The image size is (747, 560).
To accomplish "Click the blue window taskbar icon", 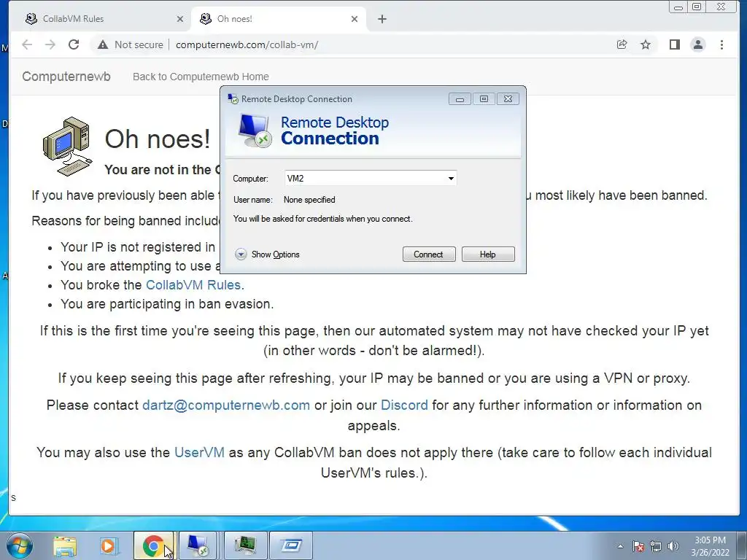I will click(x=290, y=545).
